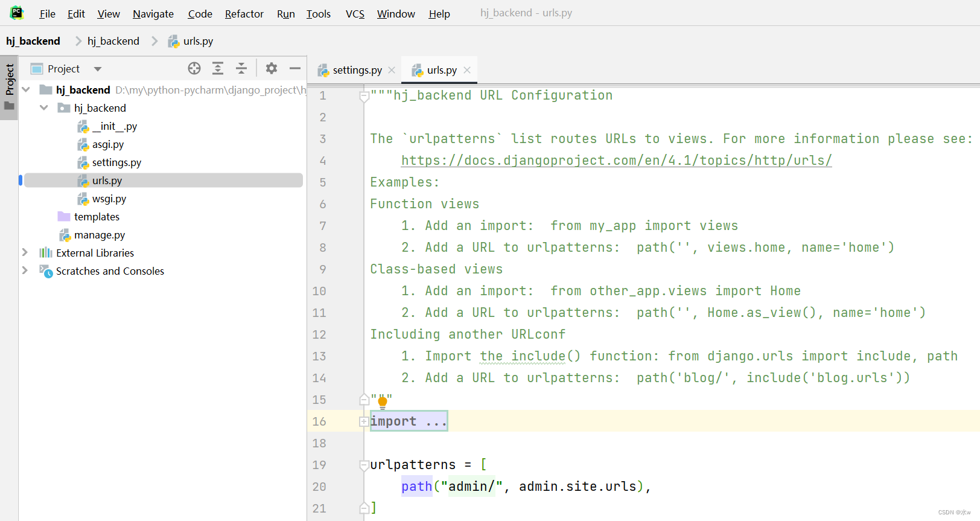Expand Scratches and Consoles node
980x521 pixels.
25,270
